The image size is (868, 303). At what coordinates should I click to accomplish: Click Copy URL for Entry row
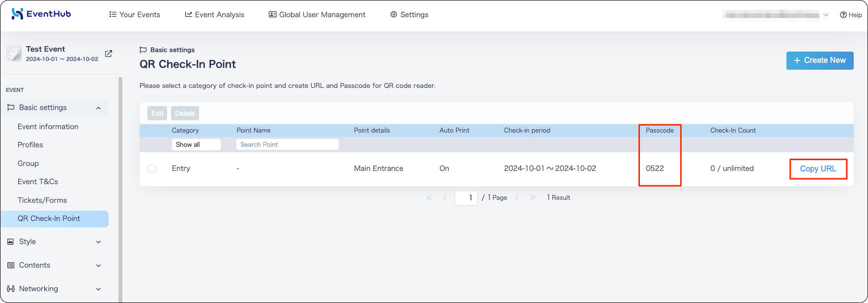pos(818,168)
